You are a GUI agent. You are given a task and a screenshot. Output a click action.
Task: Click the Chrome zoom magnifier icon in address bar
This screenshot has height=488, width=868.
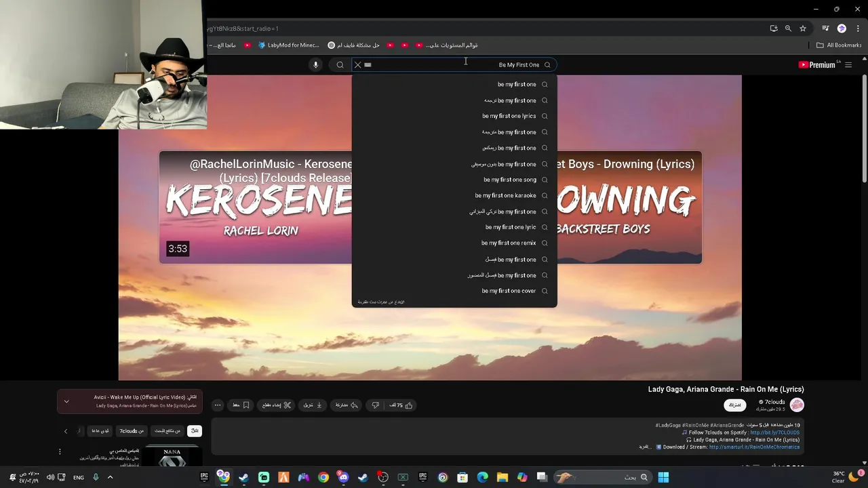tap(788, 28)
